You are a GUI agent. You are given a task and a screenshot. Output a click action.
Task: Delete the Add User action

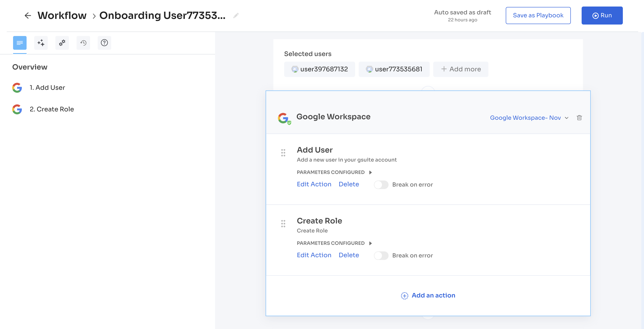(x=349, y=184)
